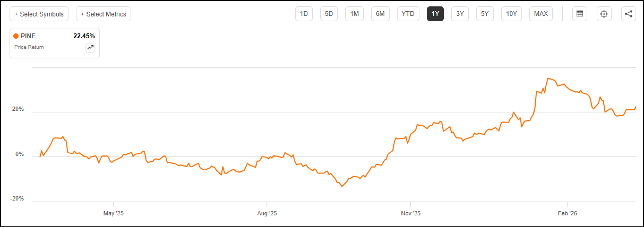Choose the YTD time range
644x227 pixels.
[x=408, y=14]
